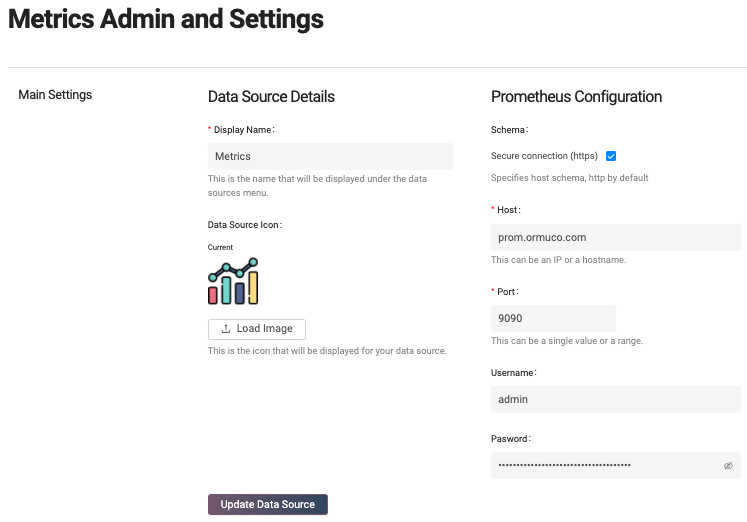The height and width of the screenshot is (522, 747).
Task: Click the Pasword label above the password field
Action: tap(511, 438)
